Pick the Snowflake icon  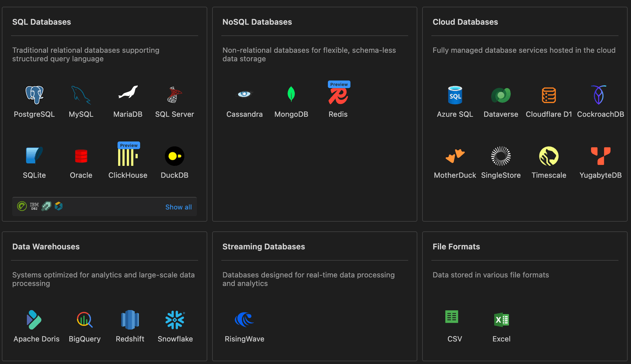coord(175,320)
